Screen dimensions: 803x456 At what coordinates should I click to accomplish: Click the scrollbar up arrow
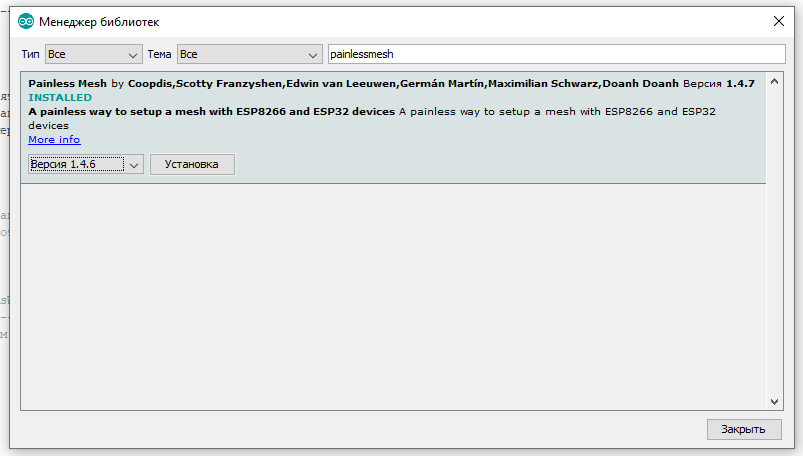774,81
